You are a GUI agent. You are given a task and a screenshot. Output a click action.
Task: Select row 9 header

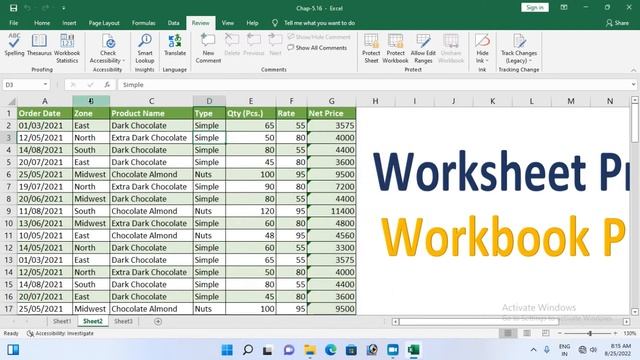(8, 211)
